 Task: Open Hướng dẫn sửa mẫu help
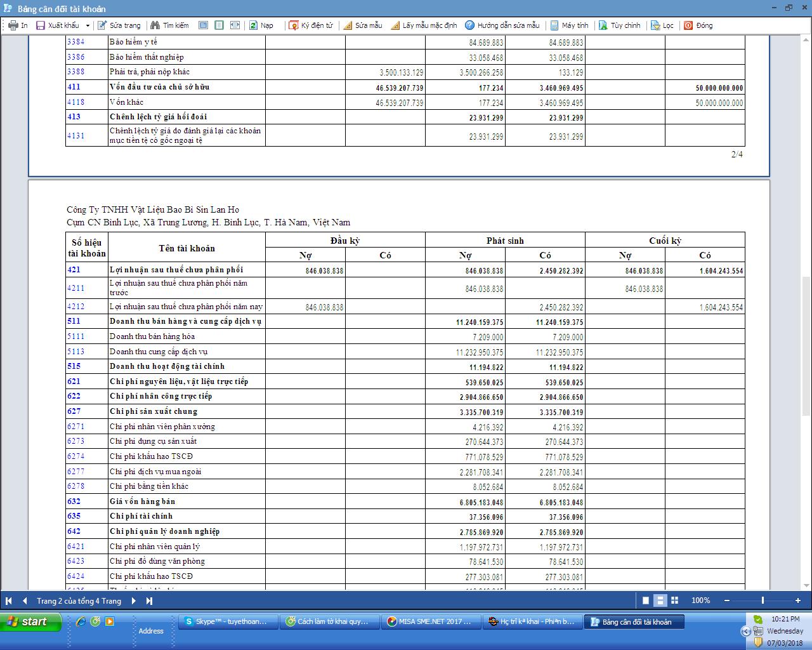point(502,25)
